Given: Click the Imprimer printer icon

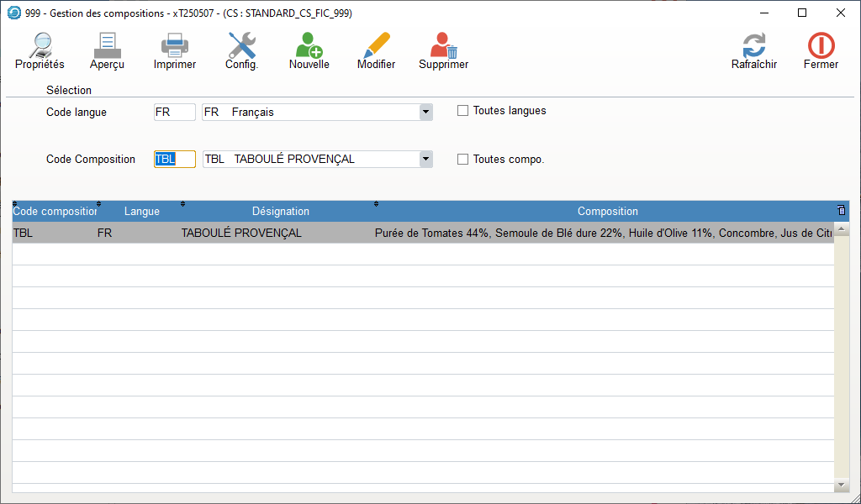Looking at the screenshot, I should [175, 45].
